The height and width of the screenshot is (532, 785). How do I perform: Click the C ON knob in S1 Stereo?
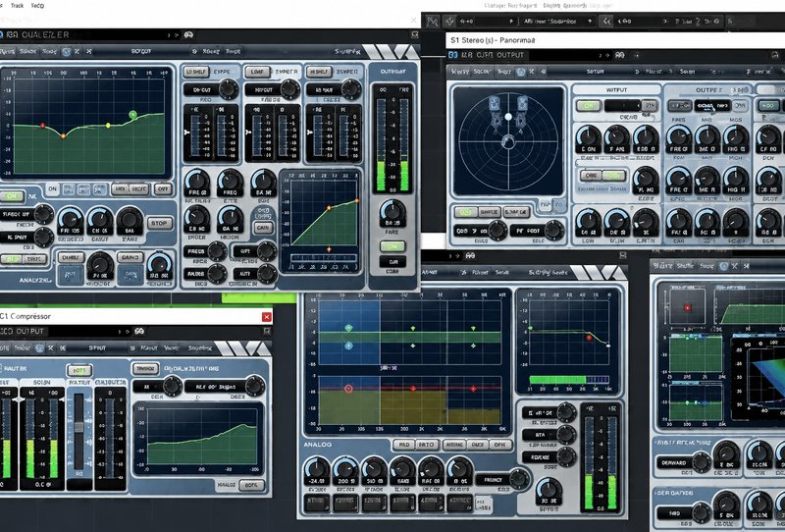[588, 138]
